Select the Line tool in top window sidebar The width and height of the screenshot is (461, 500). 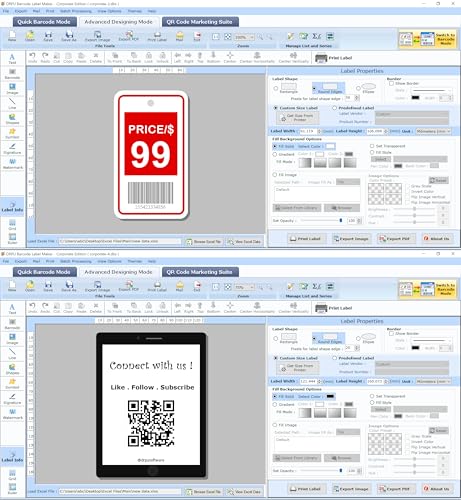click(12, 104)
